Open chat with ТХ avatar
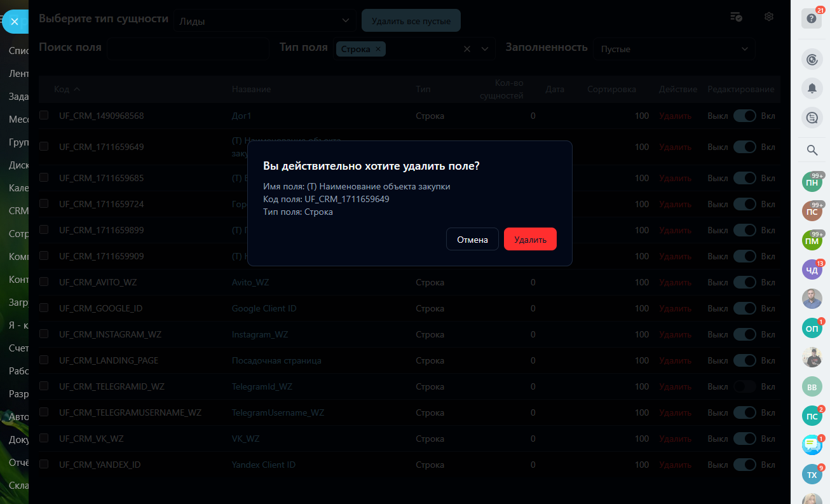This screenshot has width=830, height=504. pos(812,474)
